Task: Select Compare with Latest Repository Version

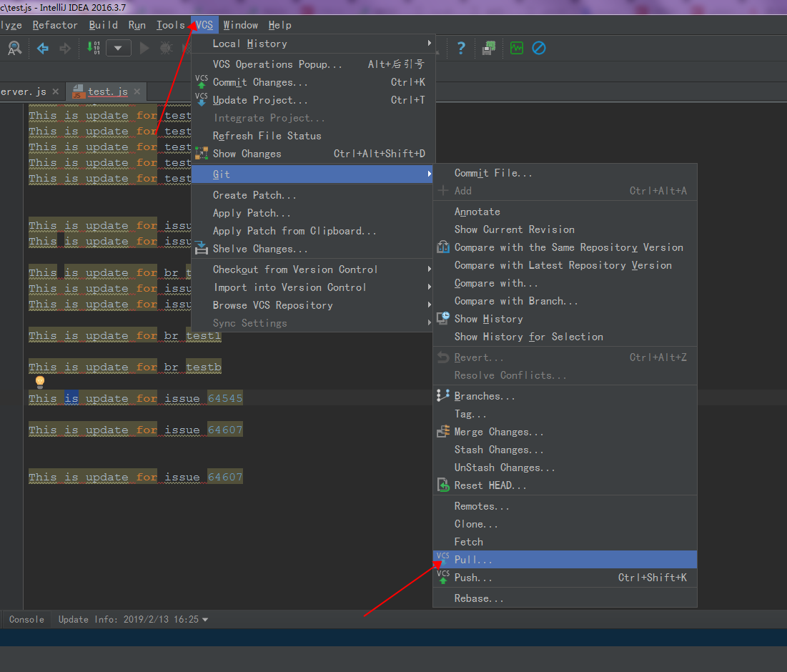Action: (565, 265)
